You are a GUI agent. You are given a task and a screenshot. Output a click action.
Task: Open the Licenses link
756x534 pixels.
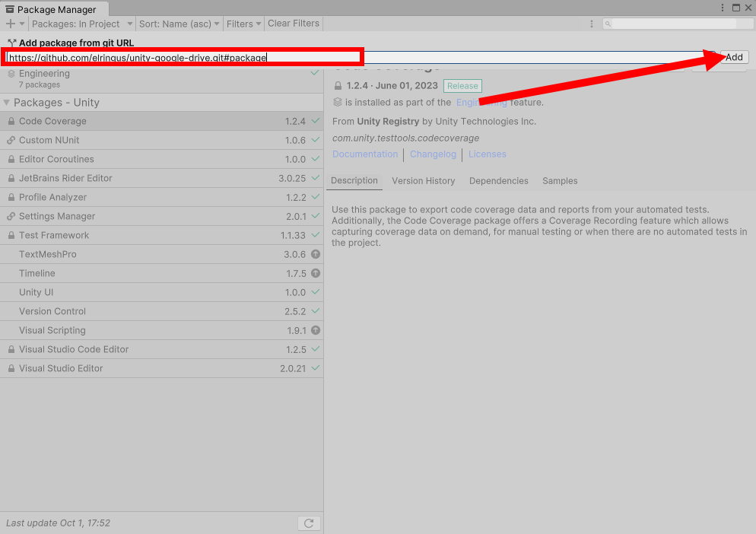[x=487, y=154]
